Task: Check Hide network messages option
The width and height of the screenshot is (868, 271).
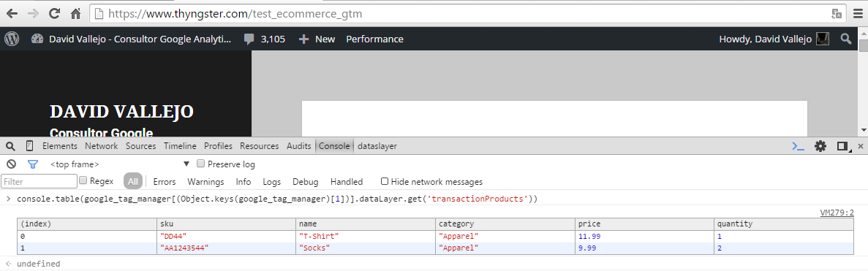Action: click(x=384, y=181)
